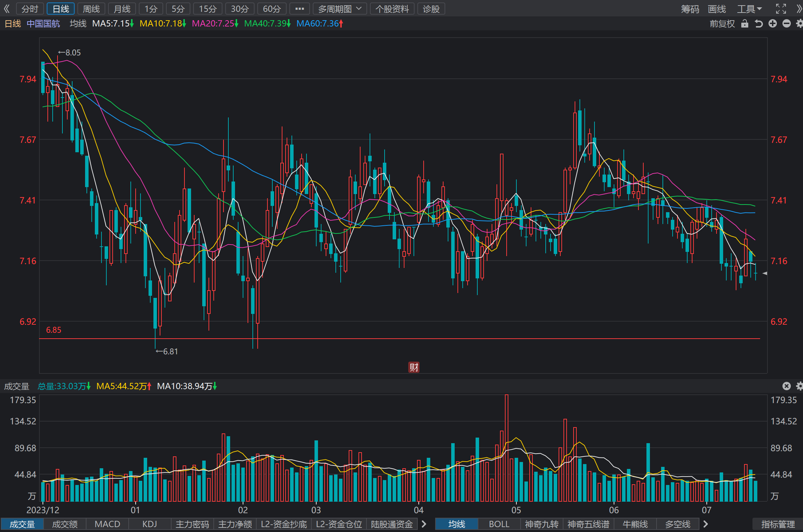Switch to 60分 timeframe
803x532 pixels.
click(272, 9)
